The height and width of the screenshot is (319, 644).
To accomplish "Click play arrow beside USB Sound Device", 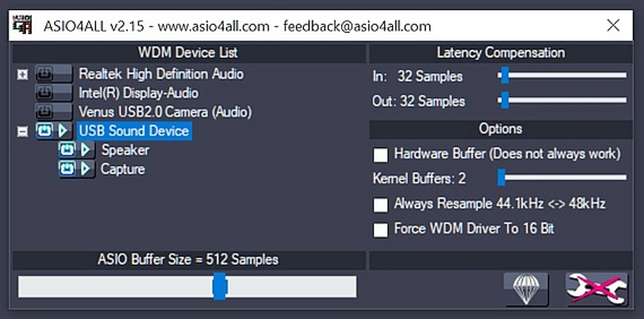I will click(63, 131).
